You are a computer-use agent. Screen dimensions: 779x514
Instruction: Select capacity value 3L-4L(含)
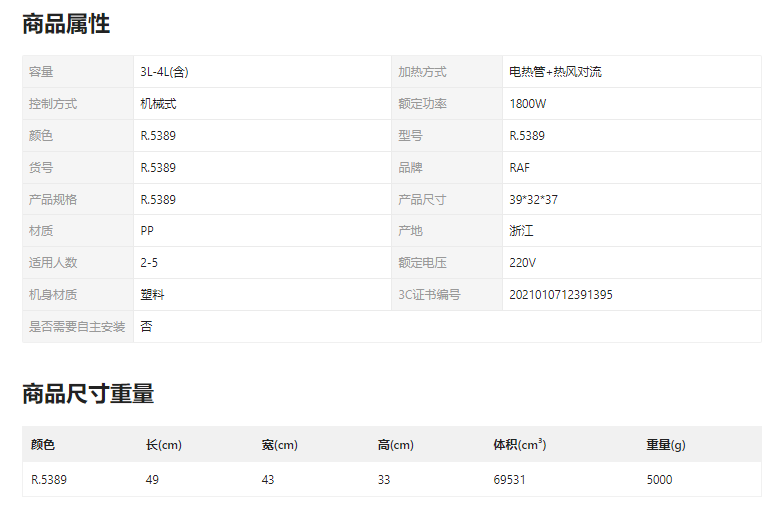tap(164, 72)
